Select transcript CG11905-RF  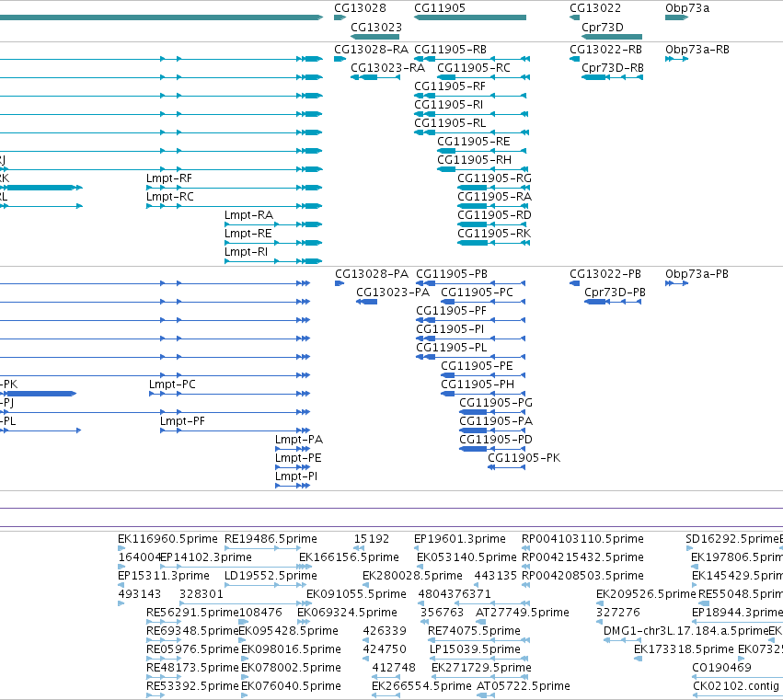click(x=450, y=86)
